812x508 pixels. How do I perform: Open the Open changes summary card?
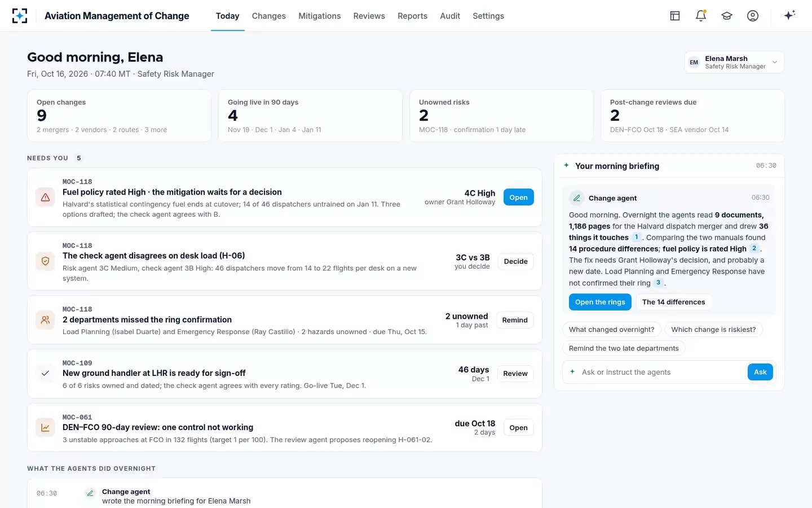point(119,116)
